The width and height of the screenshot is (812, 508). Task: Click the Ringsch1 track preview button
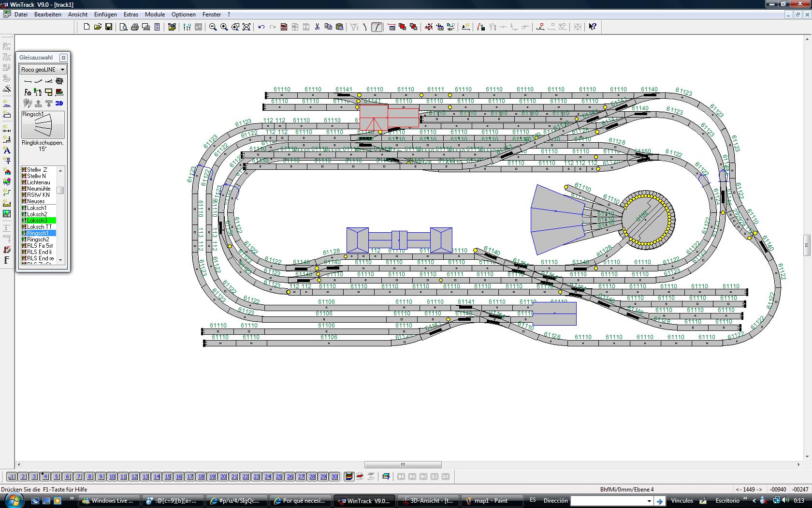(43, 125)
